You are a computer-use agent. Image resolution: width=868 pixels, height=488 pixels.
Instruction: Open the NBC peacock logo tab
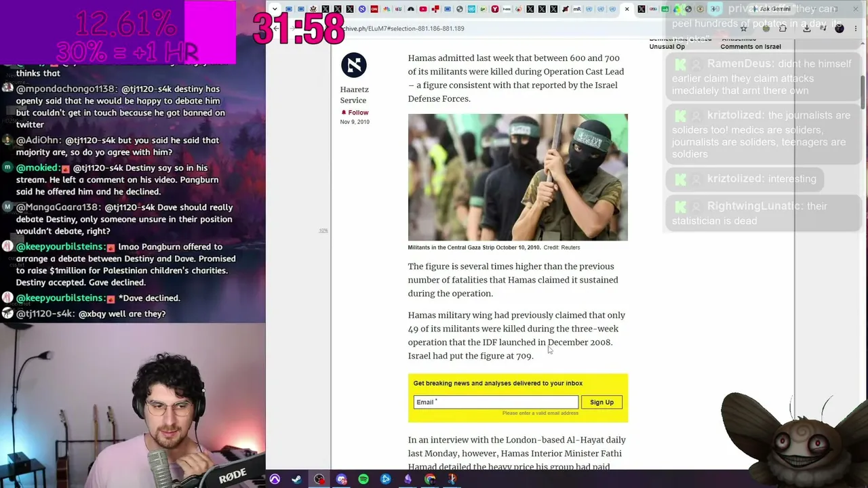387,9
